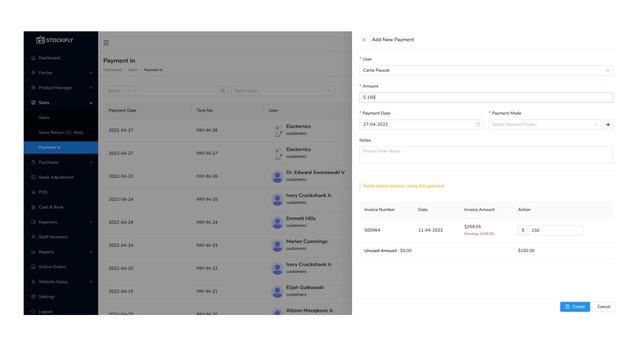
Task: Click the Purchases icon in the sidebar
Action: click(33, 162)
